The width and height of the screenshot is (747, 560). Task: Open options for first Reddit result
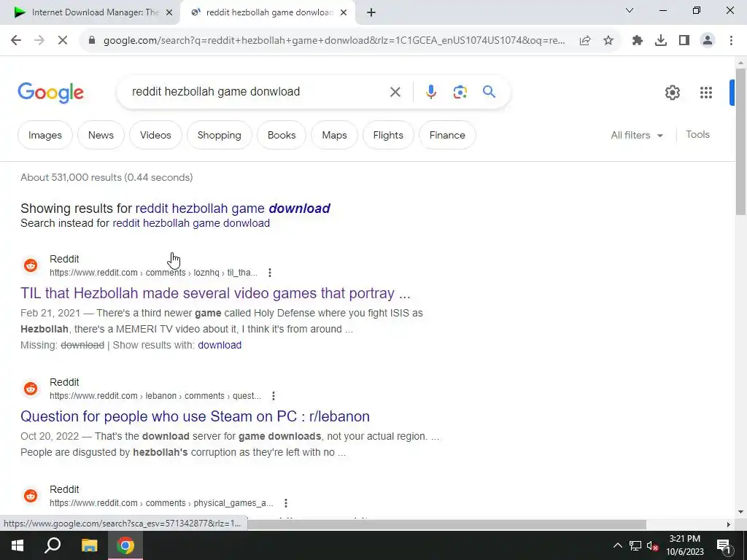[270, 273]
